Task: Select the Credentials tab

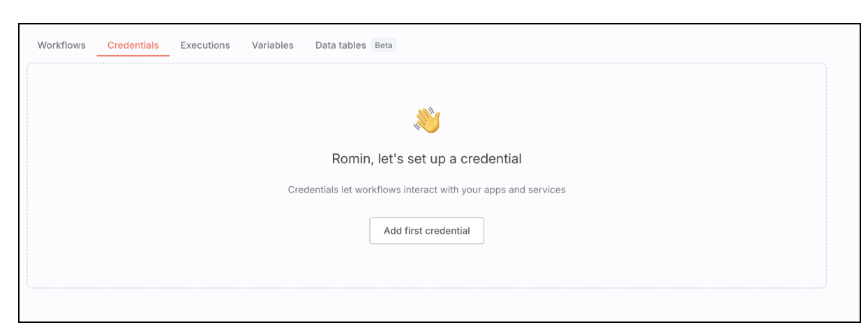Action: tap(133, 45)
